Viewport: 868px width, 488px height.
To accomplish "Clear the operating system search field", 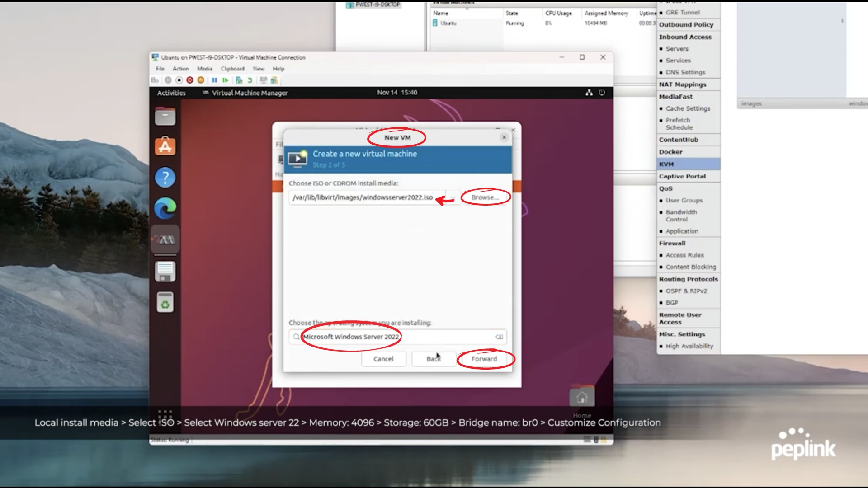I will point(499,337).
